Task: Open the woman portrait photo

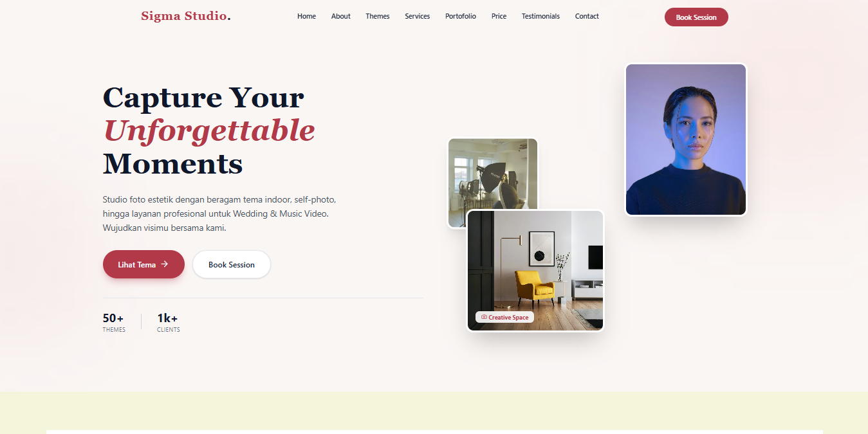Action: coord(686,140)
